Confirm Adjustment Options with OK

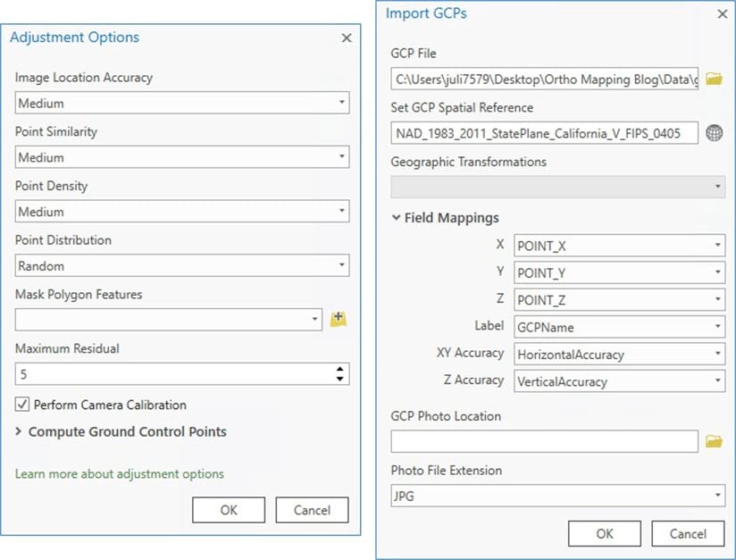pos(228,509)
